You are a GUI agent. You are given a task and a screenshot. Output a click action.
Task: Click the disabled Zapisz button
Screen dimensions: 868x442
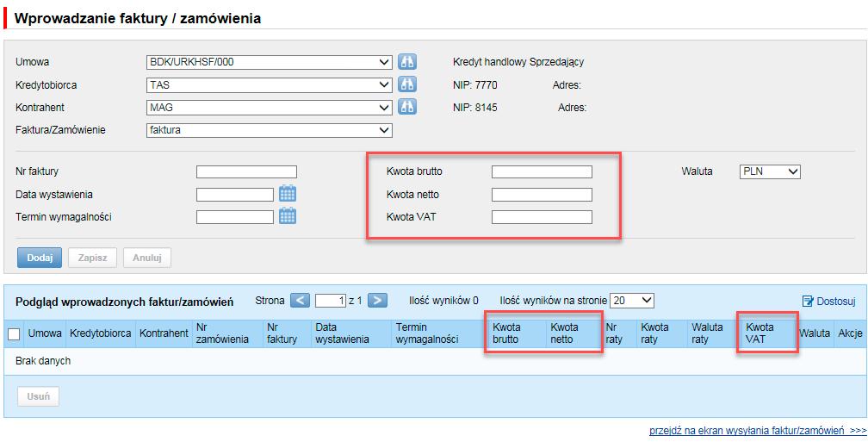pyautogui.click(x=92, y=258)
